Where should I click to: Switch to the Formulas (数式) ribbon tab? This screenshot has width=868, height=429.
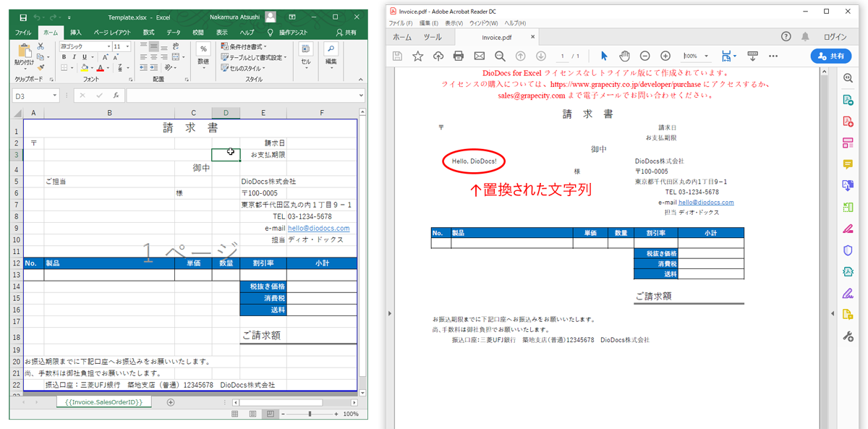click(x=148, y=33)
